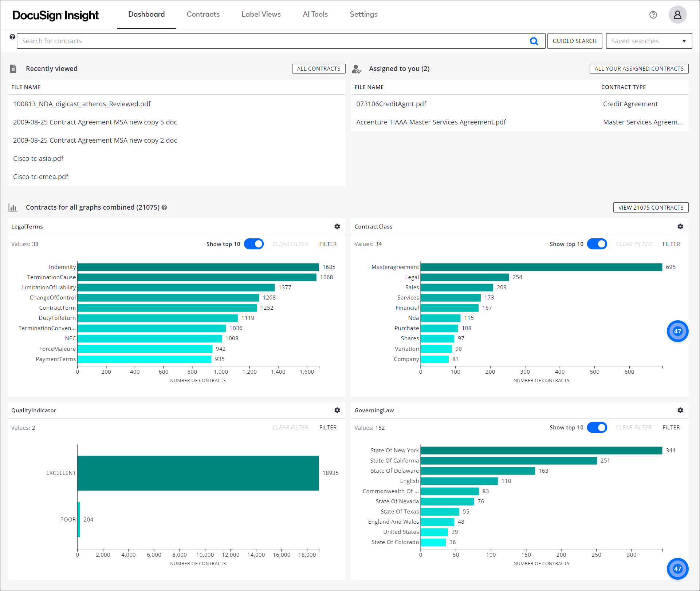This screenshot has width=700, height=591.
Task: Open the user profile avatar
Action: (x=677, y=15)
